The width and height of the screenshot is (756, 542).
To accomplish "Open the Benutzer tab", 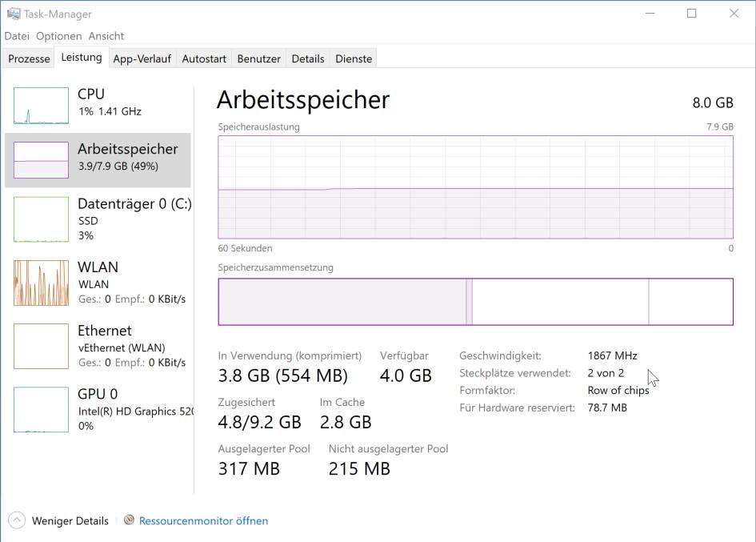I will click(x=259, y=58).
